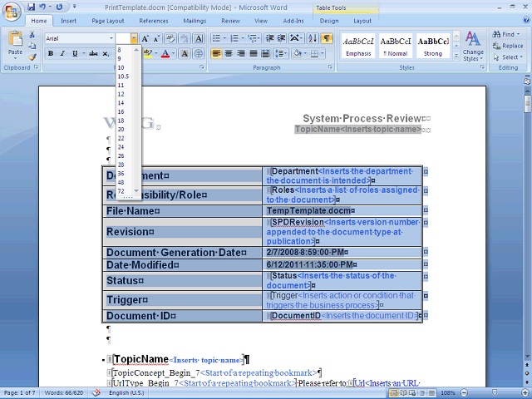This screenshot has height=399, width=532.
Task: Open borders dropdown arrow
Action: (322, 53)
